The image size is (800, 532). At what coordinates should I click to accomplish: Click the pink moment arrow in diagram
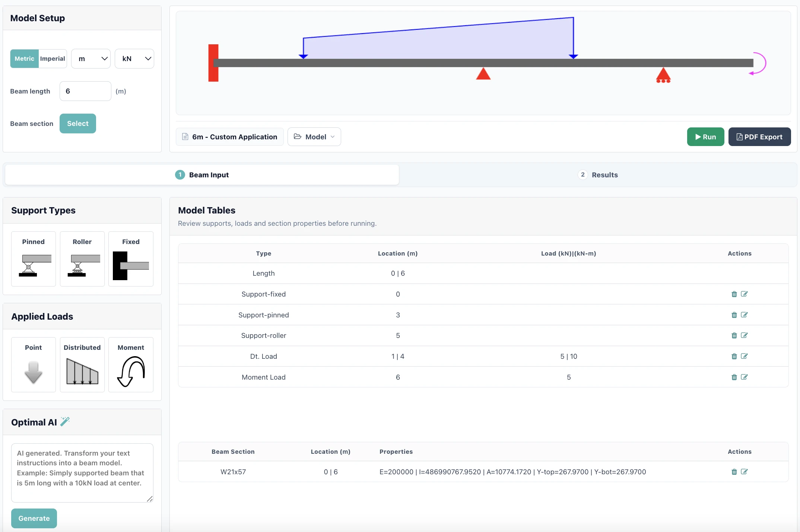(x=758, y=63)
